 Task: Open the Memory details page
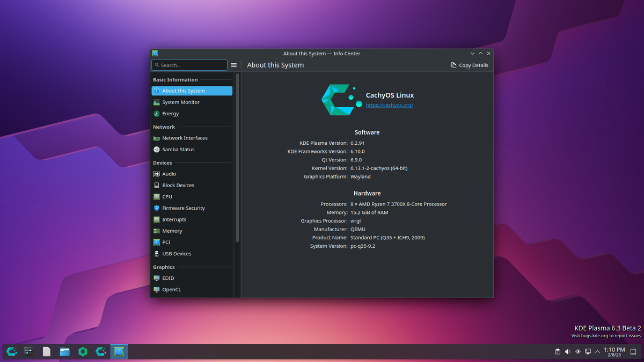point(172,231)
